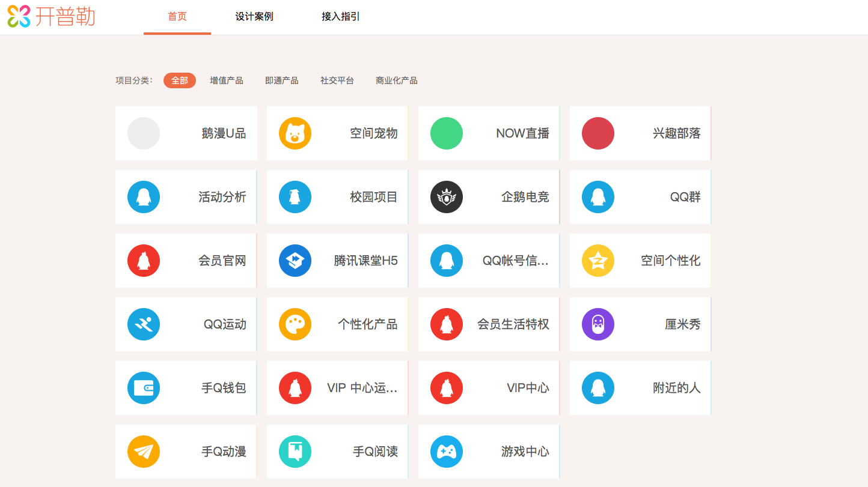Open the 首页 tab
Viewport: 868px width, 487px height.
coord(177,17)
